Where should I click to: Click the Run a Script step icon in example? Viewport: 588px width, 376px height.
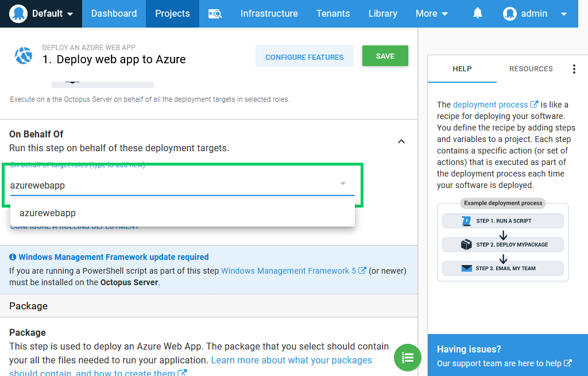tap(466, 221)
